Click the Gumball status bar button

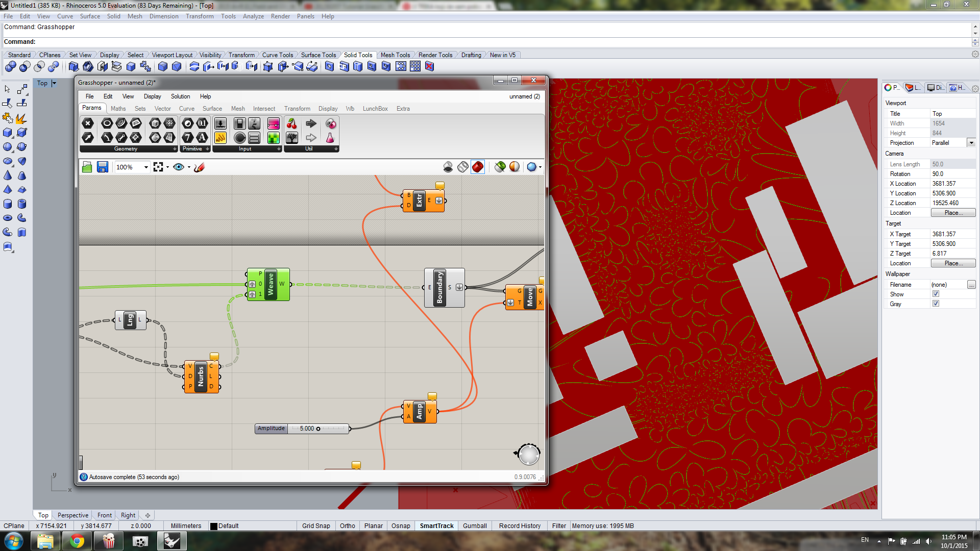(x=475, y=526)
